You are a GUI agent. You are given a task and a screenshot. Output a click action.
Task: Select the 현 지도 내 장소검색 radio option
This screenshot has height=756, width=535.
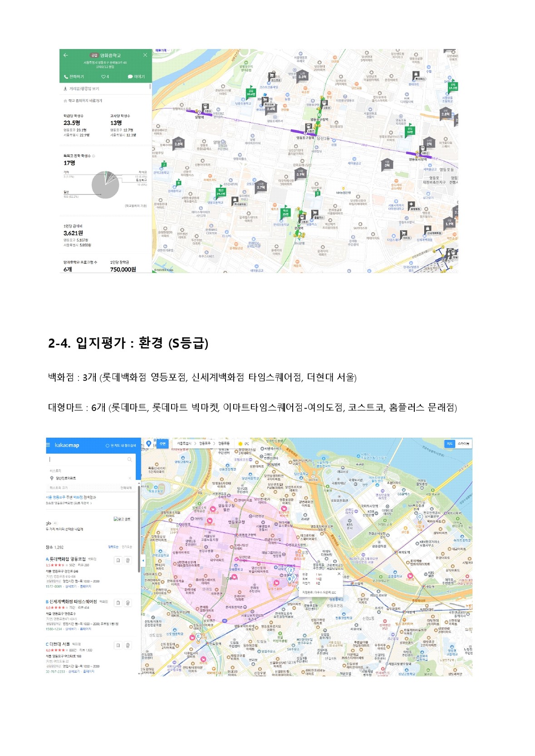pos(121,445)
